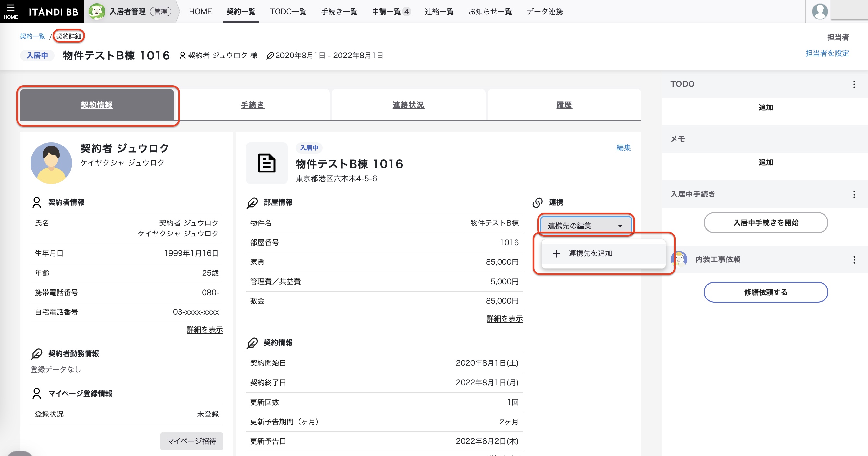
Task: Open the 入居中手続き three-dot menu
Action: click(x=854, y=194)
